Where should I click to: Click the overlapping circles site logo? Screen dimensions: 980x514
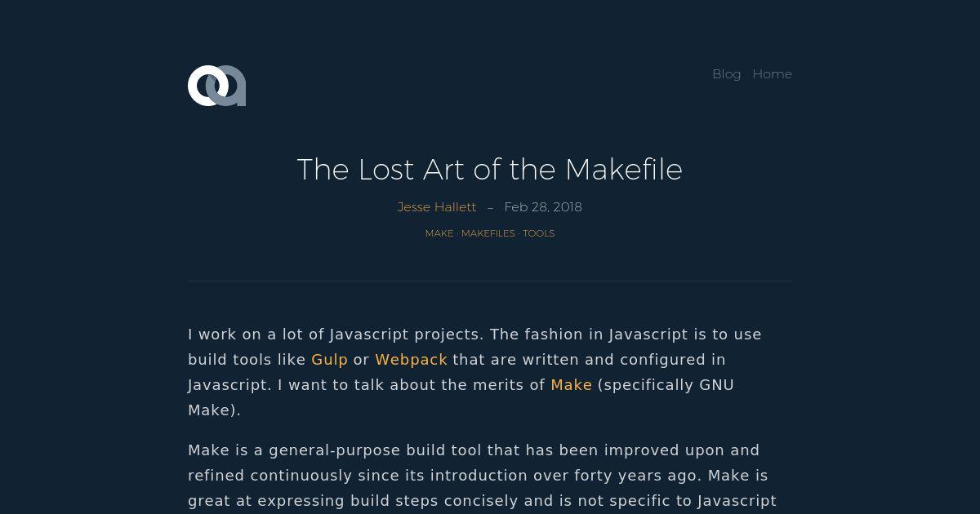(x=216, y=86)
